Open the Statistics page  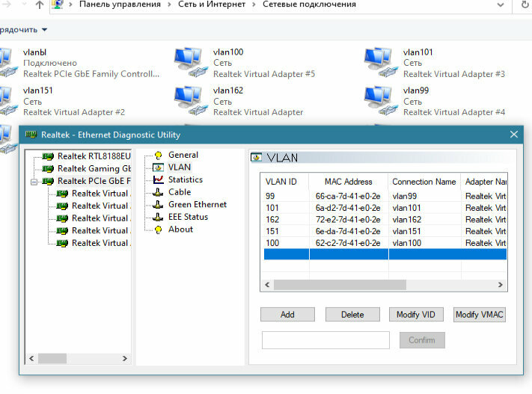tap(186, 179)
